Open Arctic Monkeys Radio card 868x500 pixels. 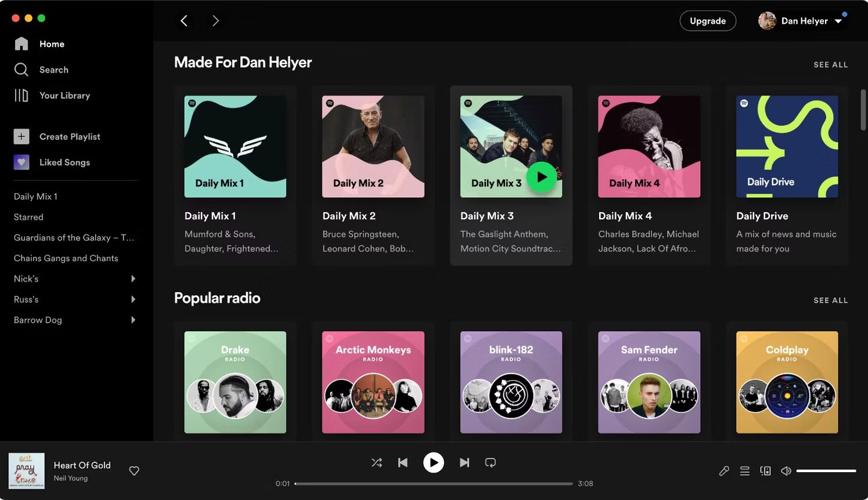coord(373,382)
